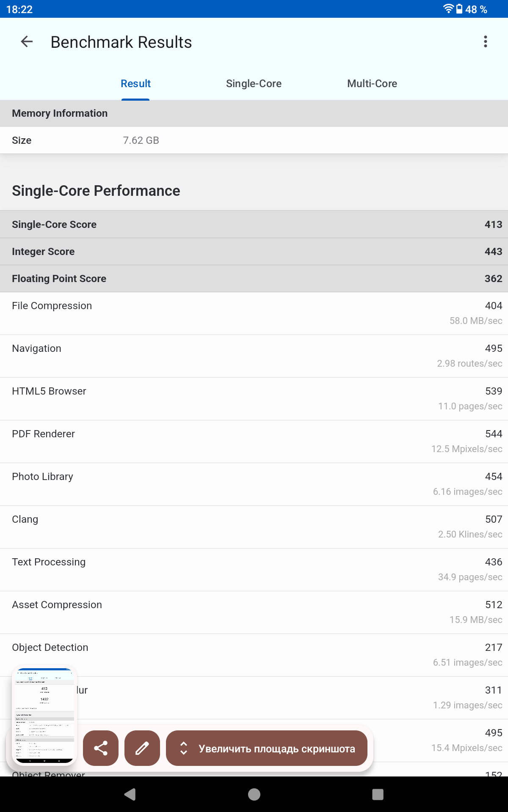This screenshot has width=508, height=812.
Task: Tap the battery status icon
Action: point(459,9)
